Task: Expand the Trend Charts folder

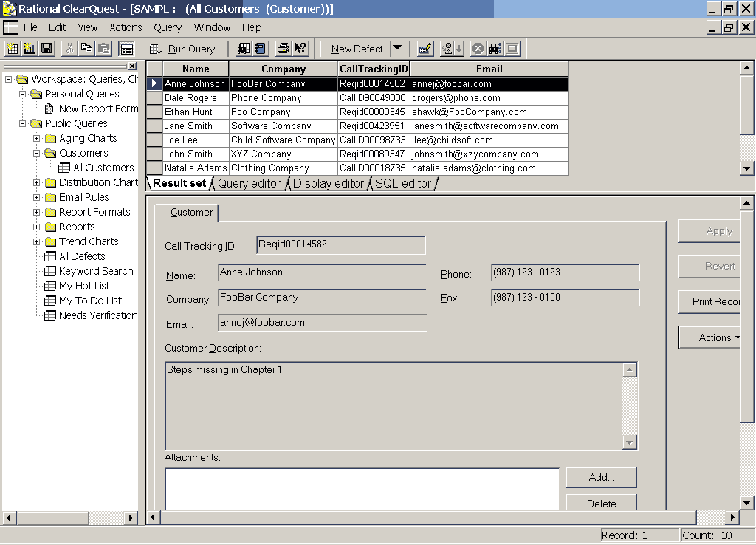Action: pos(37,241)
